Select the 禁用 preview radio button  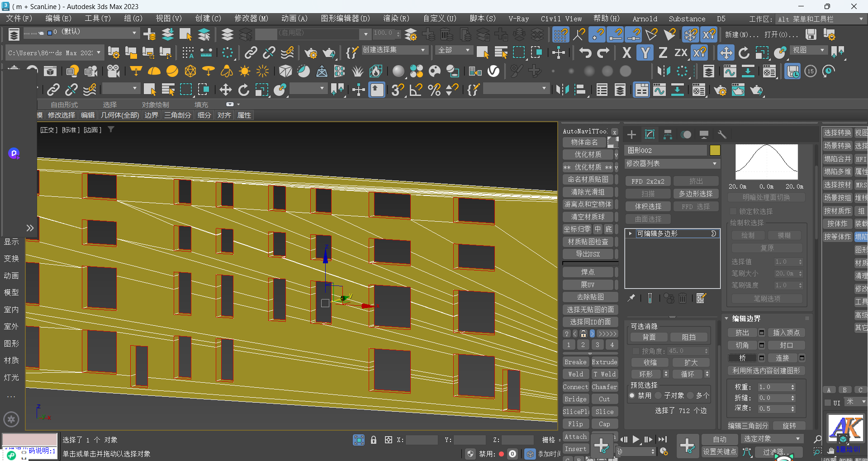click(632, 395)
